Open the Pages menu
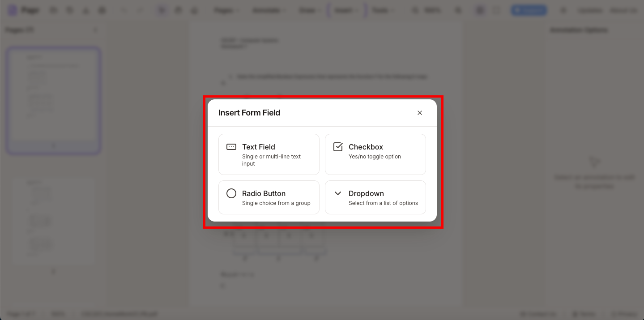Image resolution: width=644 pixels, height=320 pixels. pyautogui.click(x=226, y=10)
